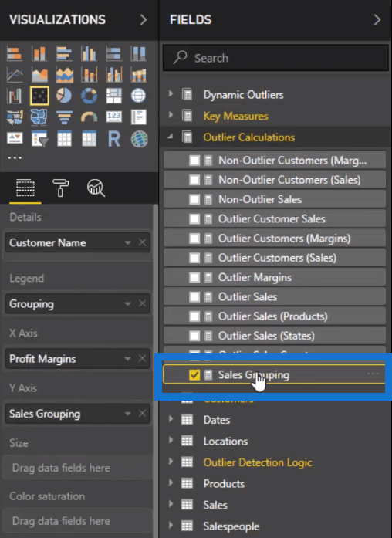Select the R script visual icon
This screenshot has width=392, height=538.
tap(114, 139)
